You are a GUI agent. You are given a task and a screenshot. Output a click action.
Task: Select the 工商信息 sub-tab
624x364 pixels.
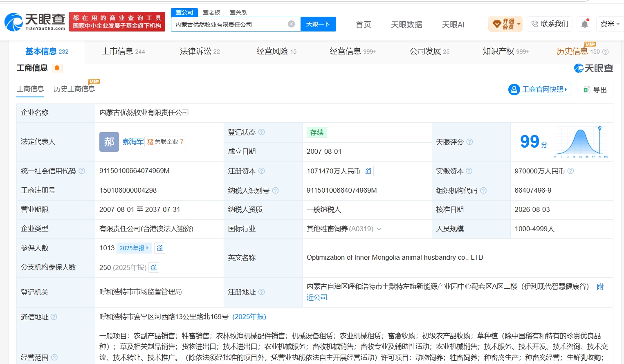[x=30, y=89]
